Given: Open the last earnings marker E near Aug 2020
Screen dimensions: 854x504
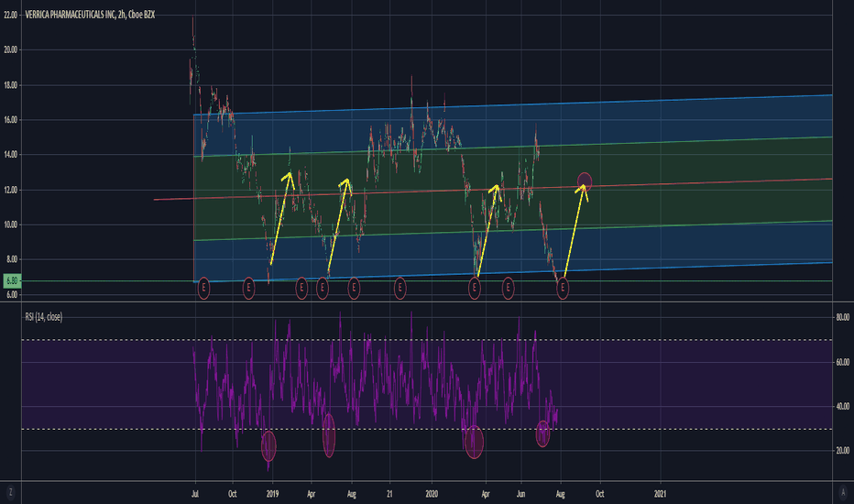Looking at the screenshot, I should [562, 288].
